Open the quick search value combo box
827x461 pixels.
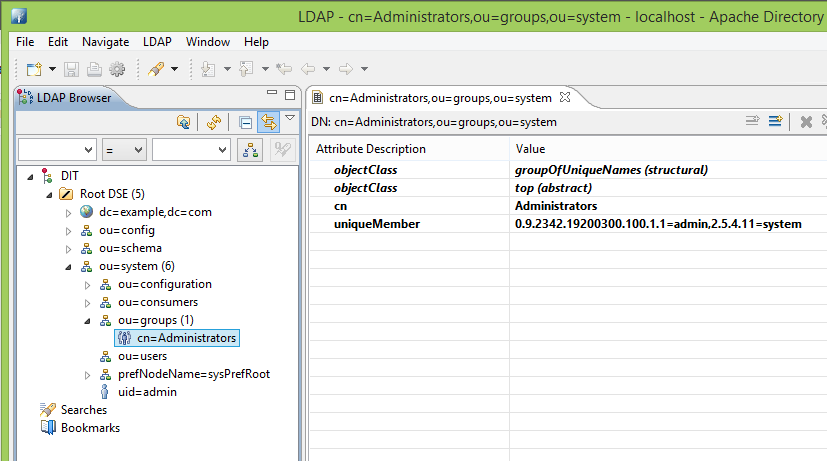tap(191, 150)
